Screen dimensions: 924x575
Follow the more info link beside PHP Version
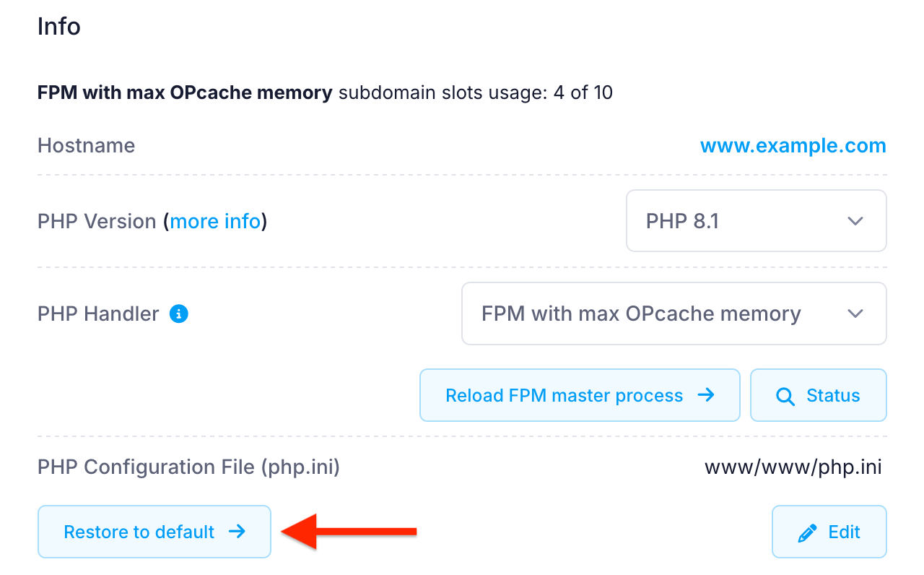coord(215,221)
